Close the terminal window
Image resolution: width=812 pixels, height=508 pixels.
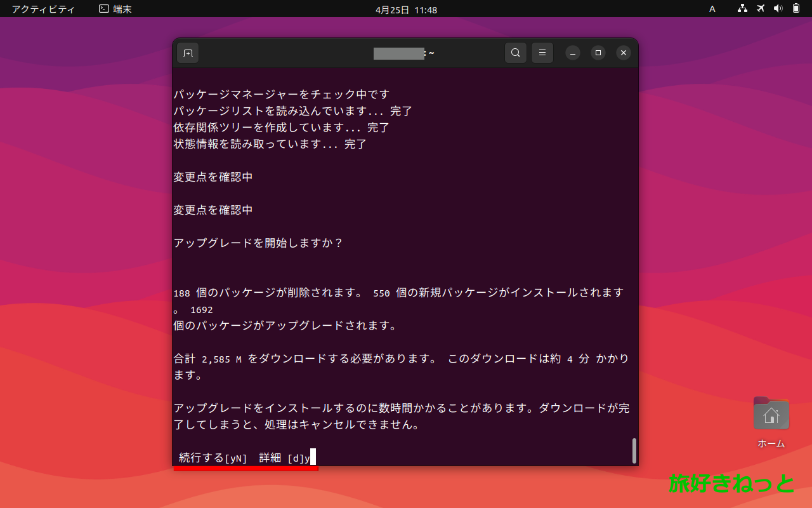coord(623,53)
